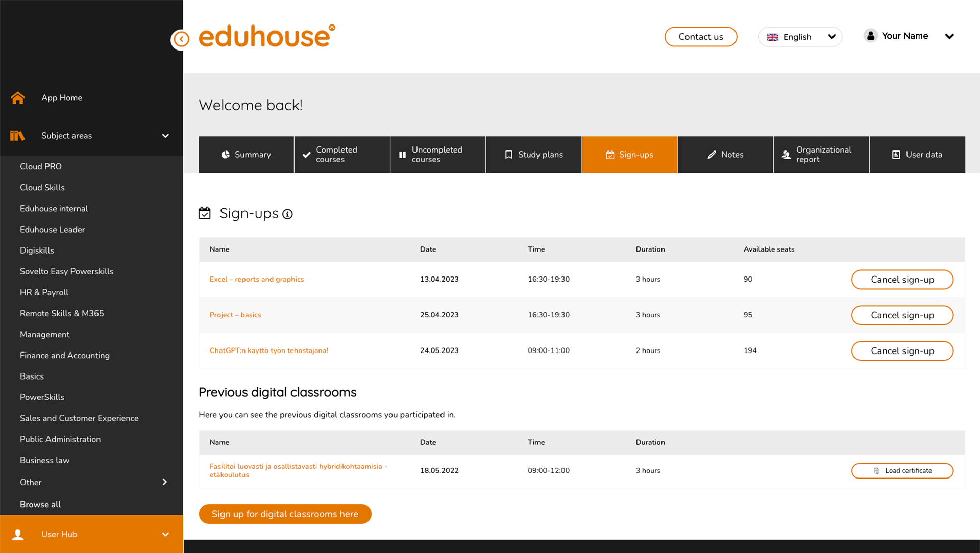Open the Organizational report tab
980x553 pixels.
click(821, 155)
